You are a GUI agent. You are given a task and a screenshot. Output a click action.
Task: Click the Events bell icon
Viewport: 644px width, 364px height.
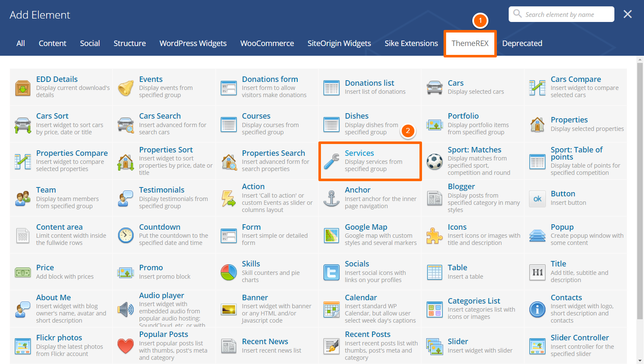(x=126, y=88)
